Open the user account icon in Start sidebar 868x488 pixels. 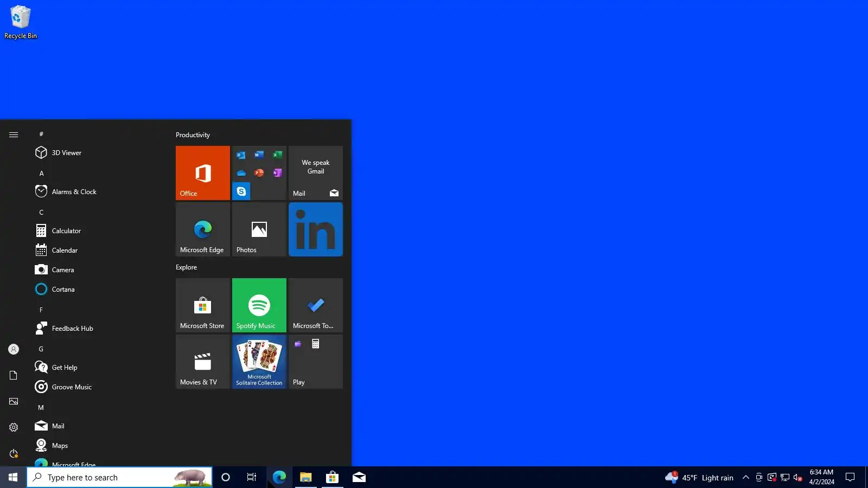click(14, 349)
